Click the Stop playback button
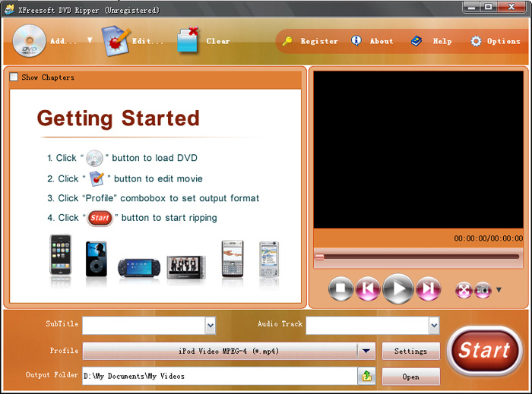This screenshot has width=532, height=394. 340,288
